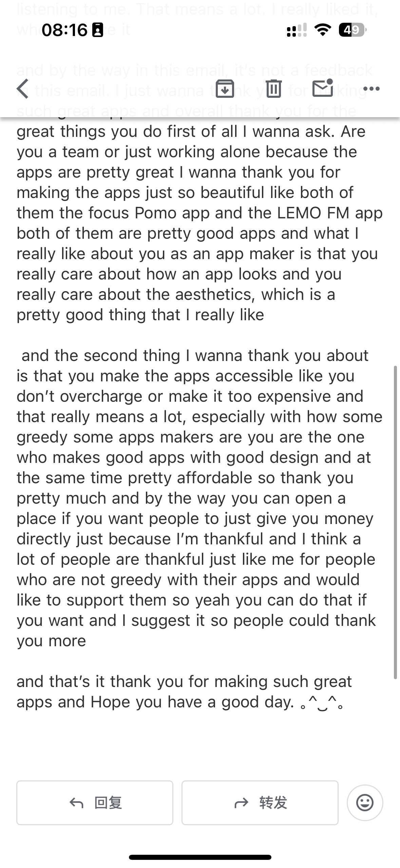This screenshot has width=400, height=868.
Task: Tap the cellular signal dots indicator
Action: pos(297,30)
